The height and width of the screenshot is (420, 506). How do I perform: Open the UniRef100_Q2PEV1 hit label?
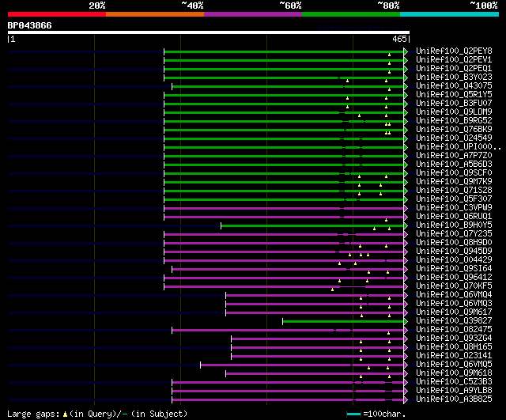(x=454, y=60)
